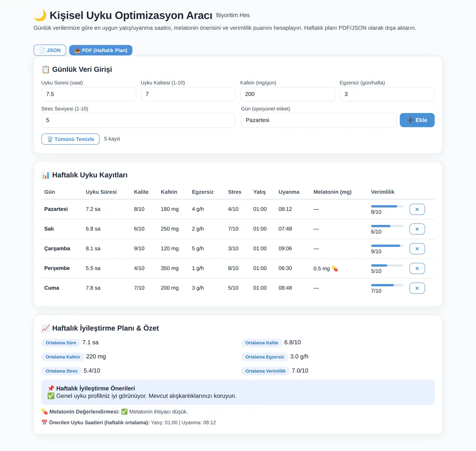The width and height of the screenshot is (476, 451).
Task: Click the '5 kayıt' record count
Action: [x=112, y=139]
